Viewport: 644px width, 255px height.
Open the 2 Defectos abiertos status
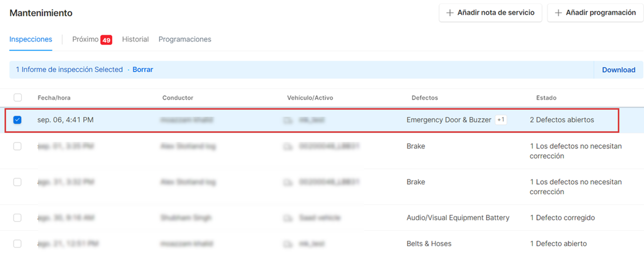pyautogui.click(x=562, y=120)
